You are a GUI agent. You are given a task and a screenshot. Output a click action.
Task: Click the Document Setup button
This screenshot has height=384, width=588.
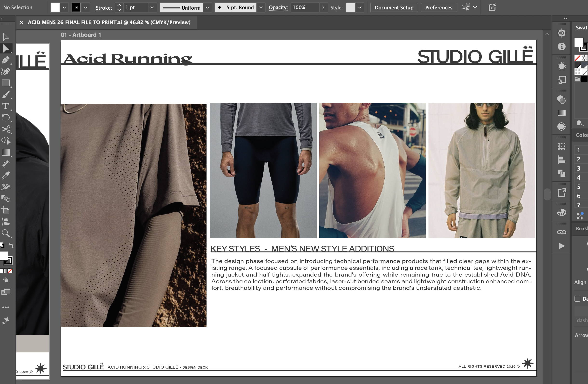click(x=394, y=7)
